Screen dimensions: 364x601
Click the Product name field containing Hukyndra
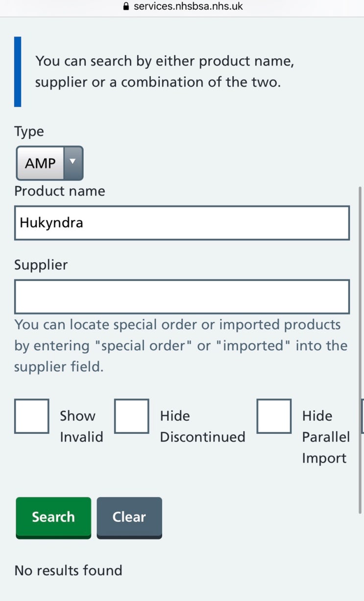point(182,223)
